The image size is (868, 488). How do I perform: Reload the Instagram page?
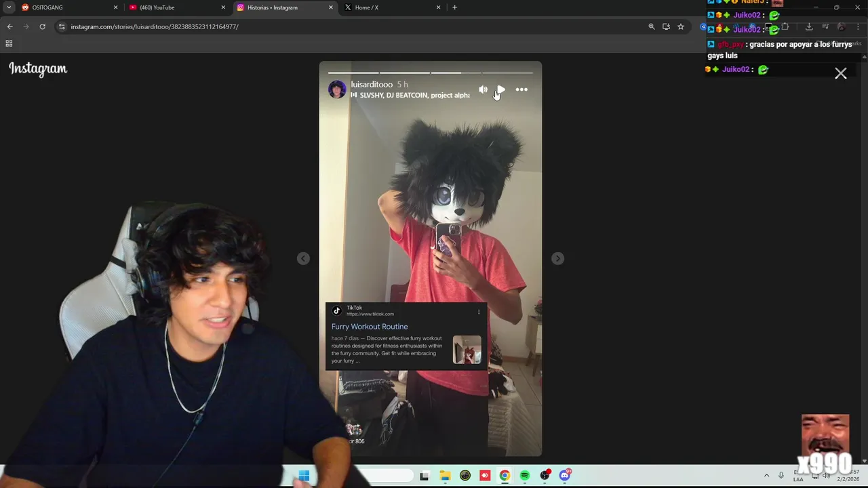point(42,26)
